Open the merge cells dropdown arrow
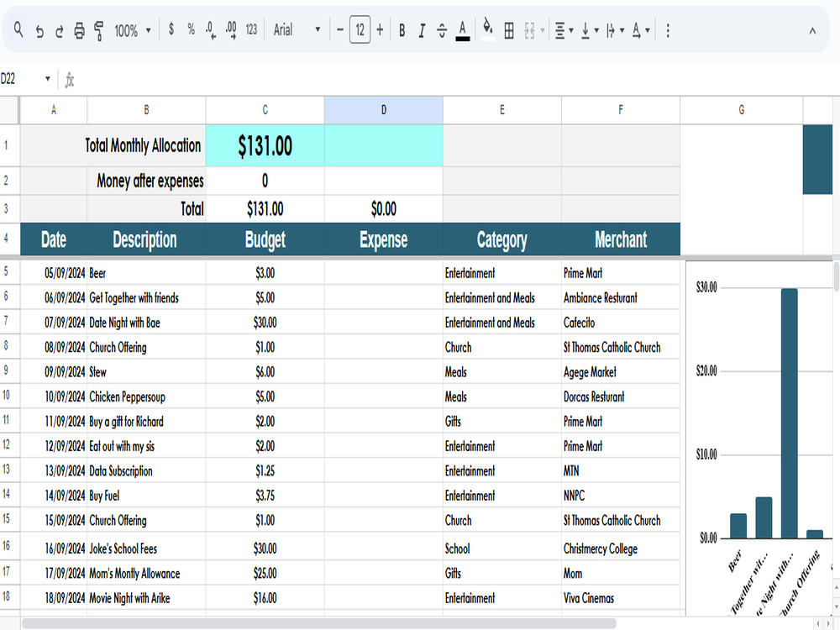 pos(543,30)
